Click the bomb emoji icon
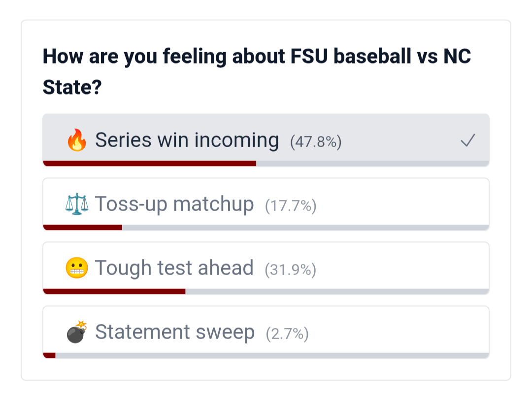 [x=77, y=332]
